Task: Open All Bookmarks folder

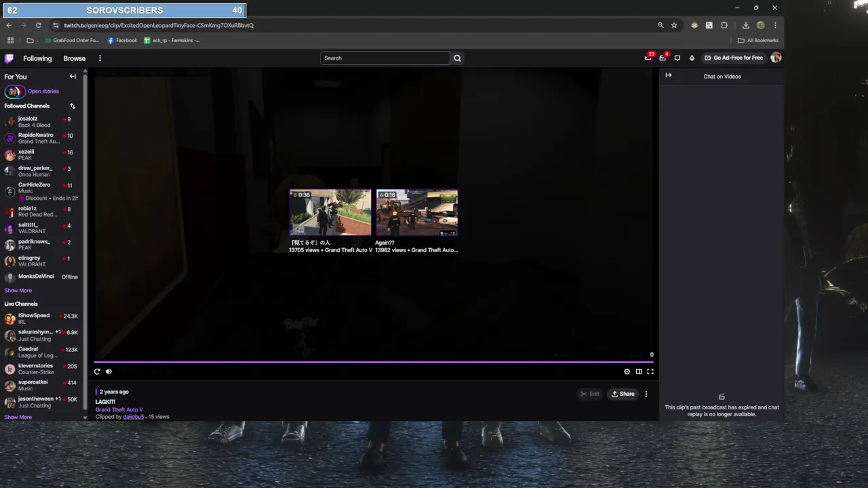Action: click(758, 40)
